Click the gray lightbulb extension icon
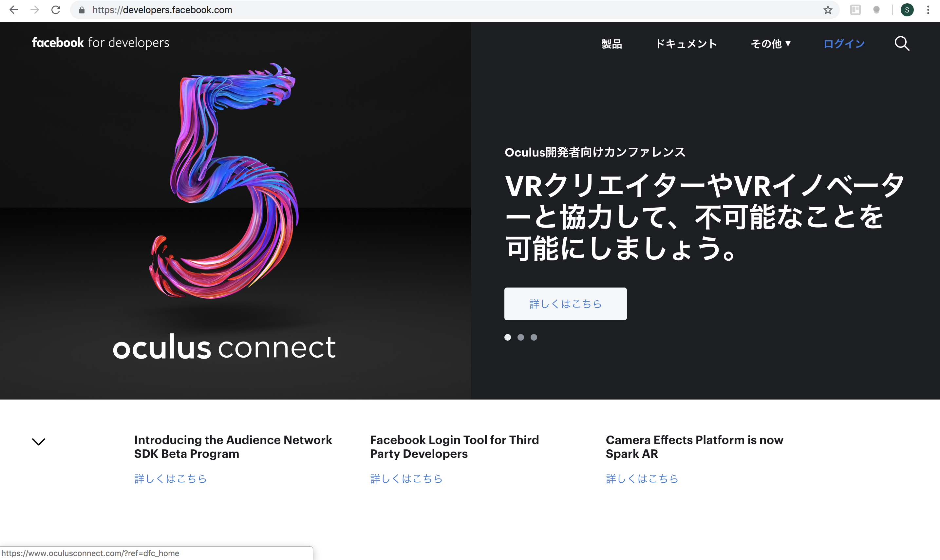Image resolution: width=940 pixels, height=560 pixels. pos(876,10)
